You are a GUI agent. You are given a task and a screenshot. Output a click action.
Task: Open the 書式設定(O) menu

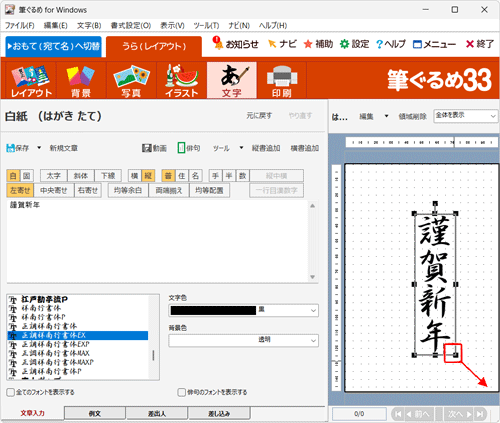tap(131, 26)
